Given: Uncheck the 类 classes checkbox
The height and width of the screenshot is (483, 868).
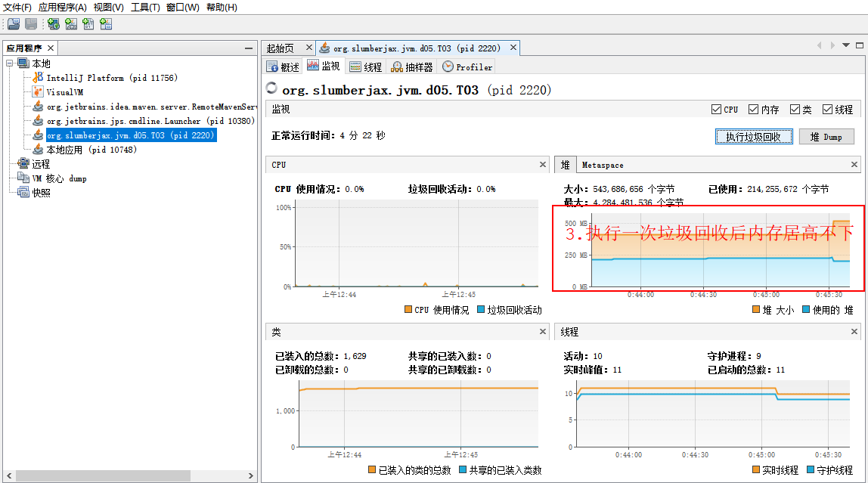Looking at the screenshot, I should tap(795, 110).
